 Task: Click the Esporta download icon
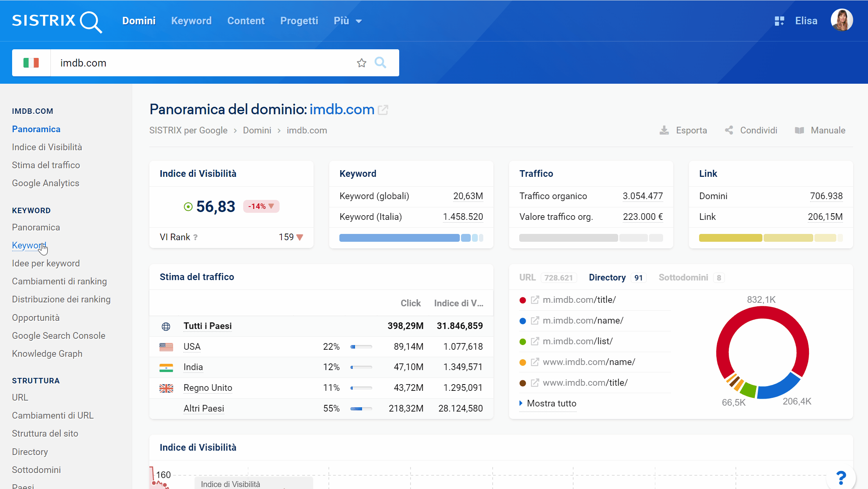664,130
